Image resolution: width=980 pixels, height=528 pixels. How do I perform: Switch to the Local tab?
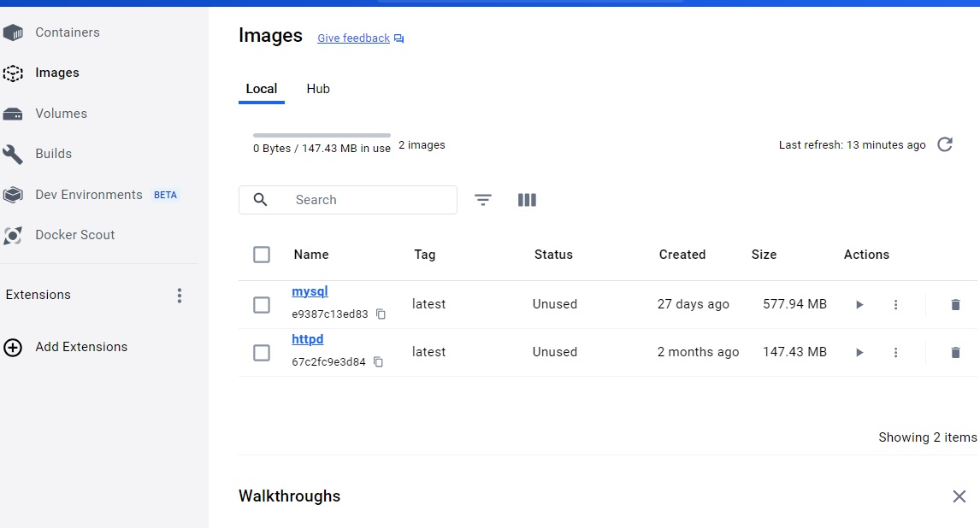pos(262,89)
